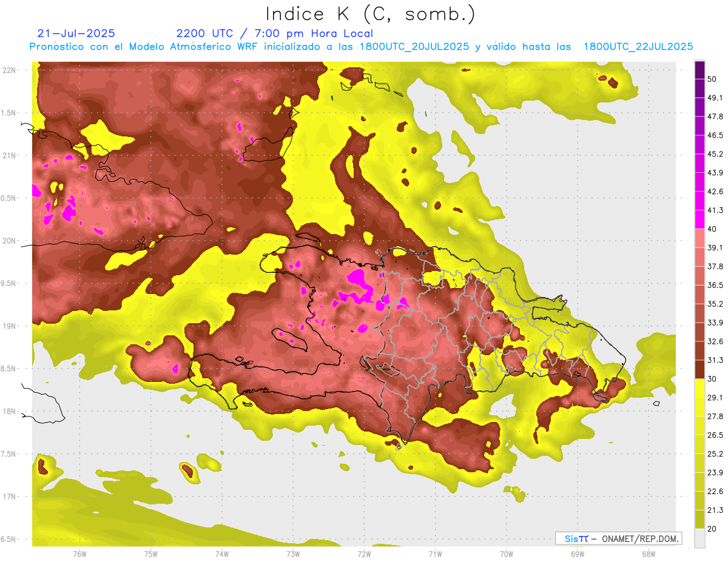Image resolution: width=728 pixels, height=562 pixels.
Task: Click the "19N" latitude axis label
Action: tap(9, 326)
